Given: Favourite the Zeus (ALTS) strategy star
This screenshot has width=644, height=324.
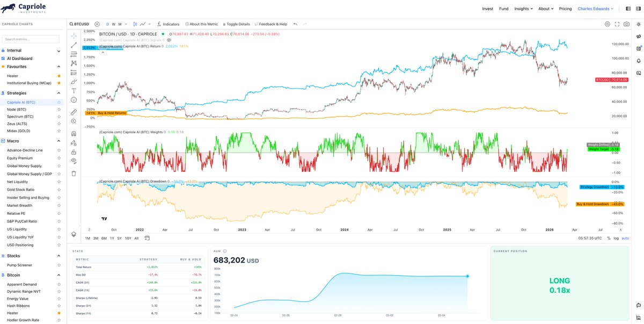Looking at the screenshot, I should point(59,123).
